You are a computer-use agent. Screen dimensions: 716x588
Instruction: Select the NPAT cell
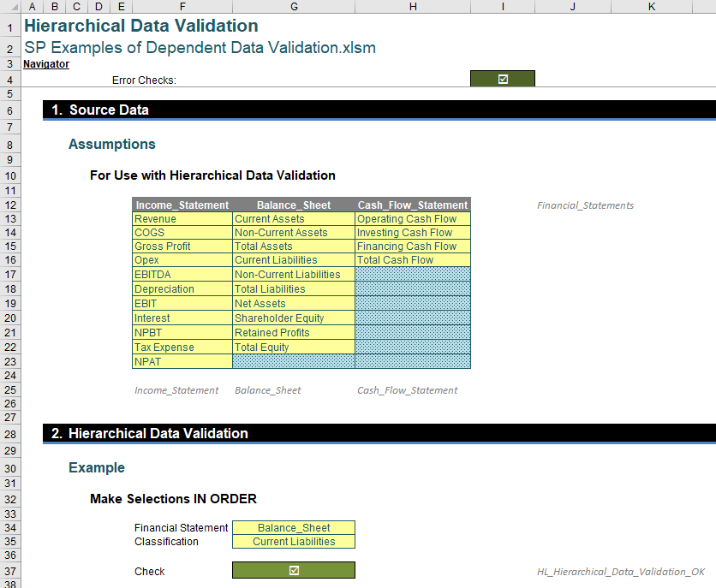148,361
